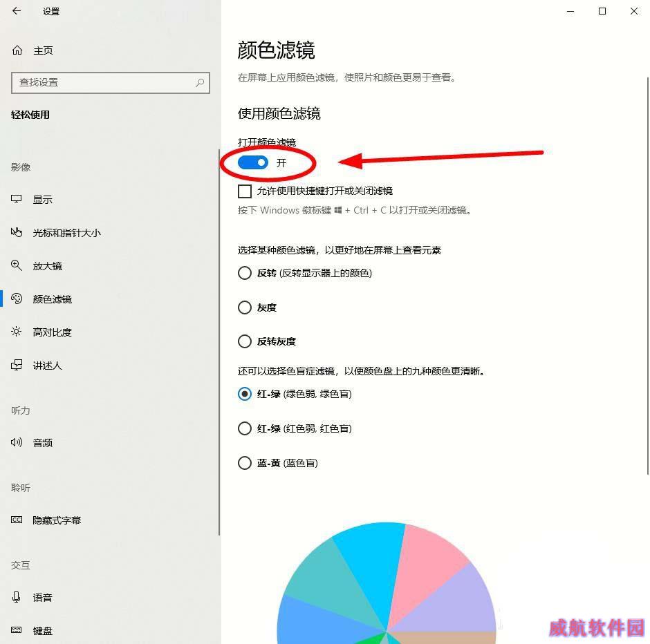Open the 主页 home icon
650x644 pixels.
tap(17, 50)
